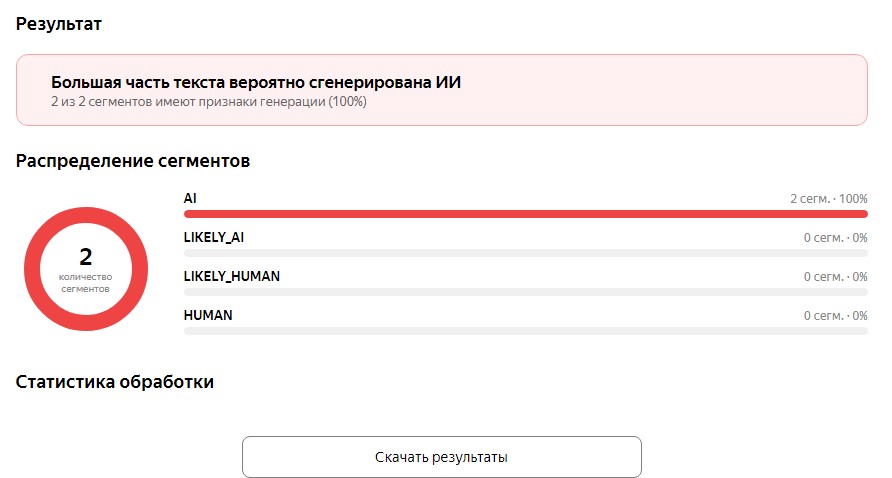Click the empty LIKELY_AI progress bar
The height and width of the screenshot is (478, 892).
pyautogui.click(x=526, y=253)
